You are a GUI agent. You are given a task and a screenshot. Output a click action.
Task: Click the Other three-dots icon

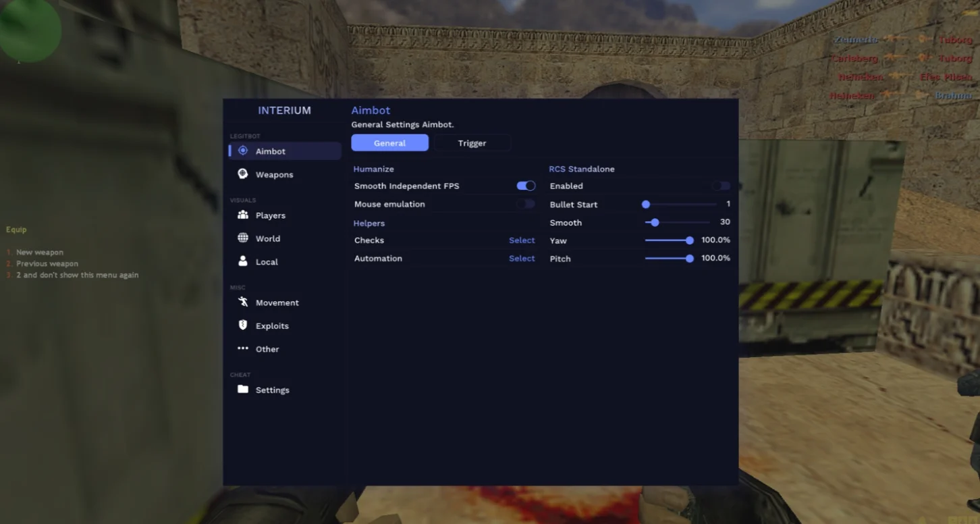(x=243, y=349)
